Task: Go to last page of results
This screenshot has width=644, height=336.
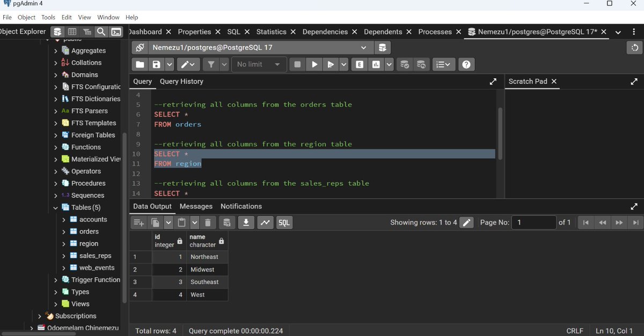Action: pos(636,222)
